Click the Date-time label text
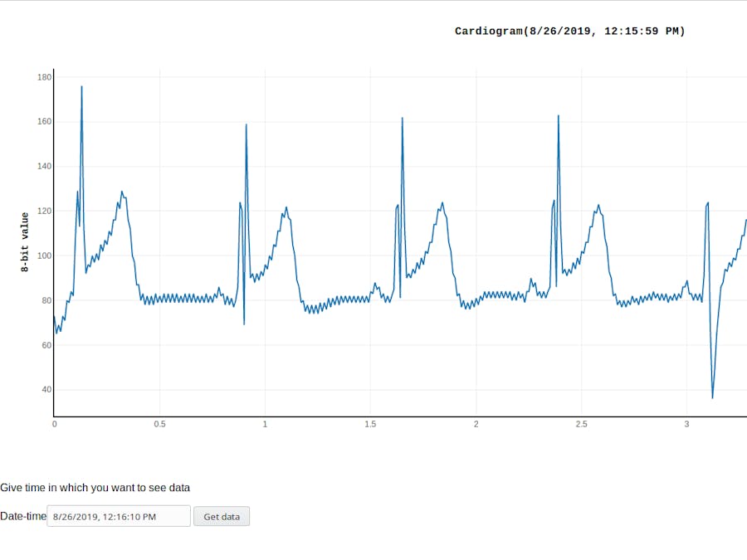The width and height of the screenshot is (747, 560). point(23,516)
